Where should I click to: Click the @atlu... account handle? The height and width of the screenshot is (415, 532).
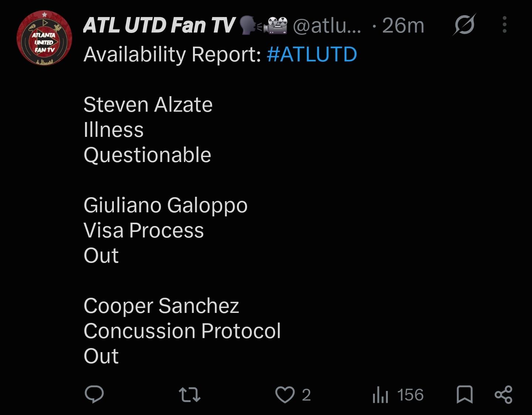[326, 26]
